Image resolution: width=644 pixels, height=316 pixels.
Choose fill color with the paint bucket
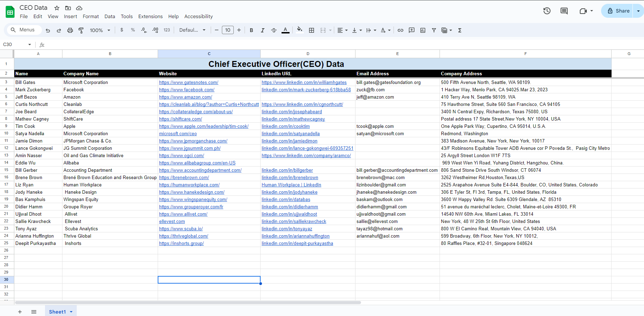300,30
